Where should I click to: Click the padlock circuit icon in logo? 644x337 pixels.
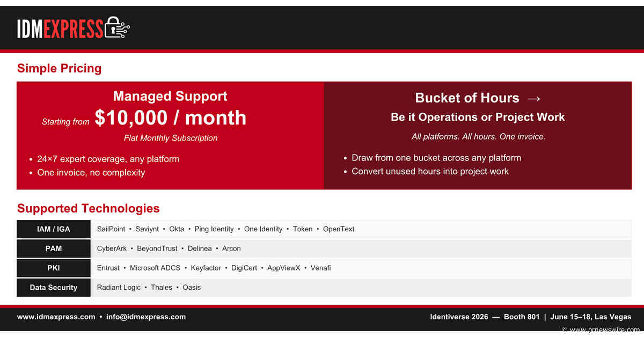(x=118, y=27)
